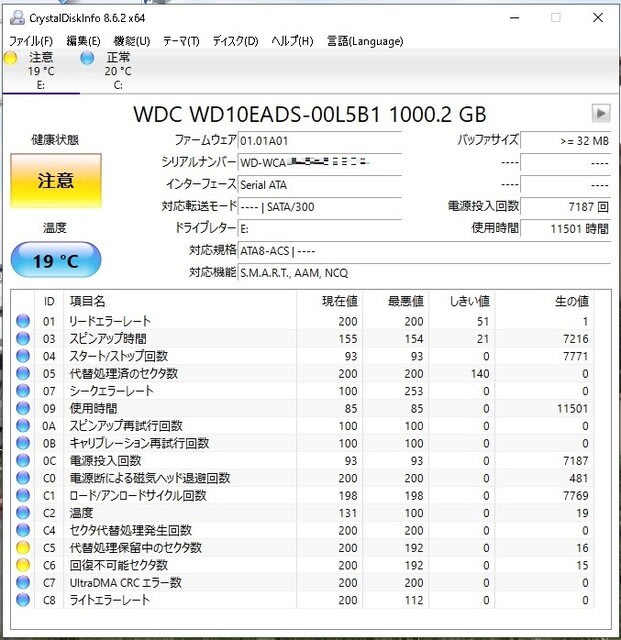Click raw value 7771 in スタート/ストップ回数 row
Screen dimensions: 621x640
pyautogui.click(x=576, y=356)
